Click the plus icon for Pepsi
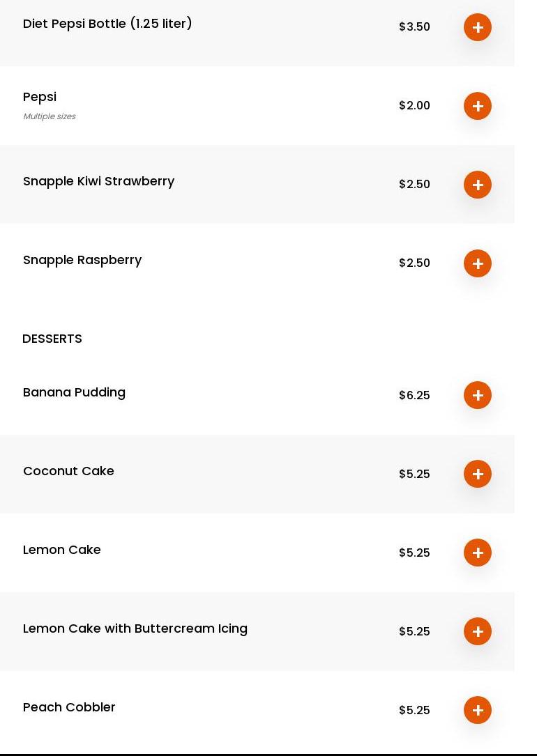Screen dimensions: 537x756 point(478,106)
